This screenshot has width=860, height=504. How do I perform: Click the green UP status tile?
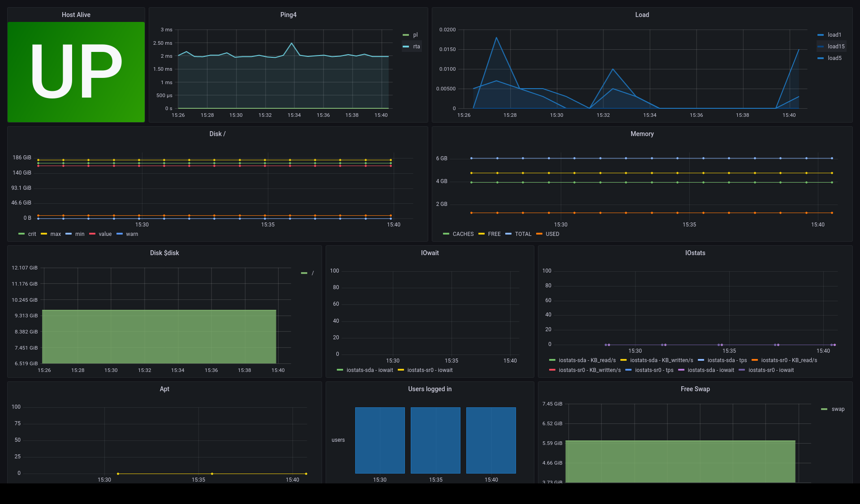click(76, 72)
